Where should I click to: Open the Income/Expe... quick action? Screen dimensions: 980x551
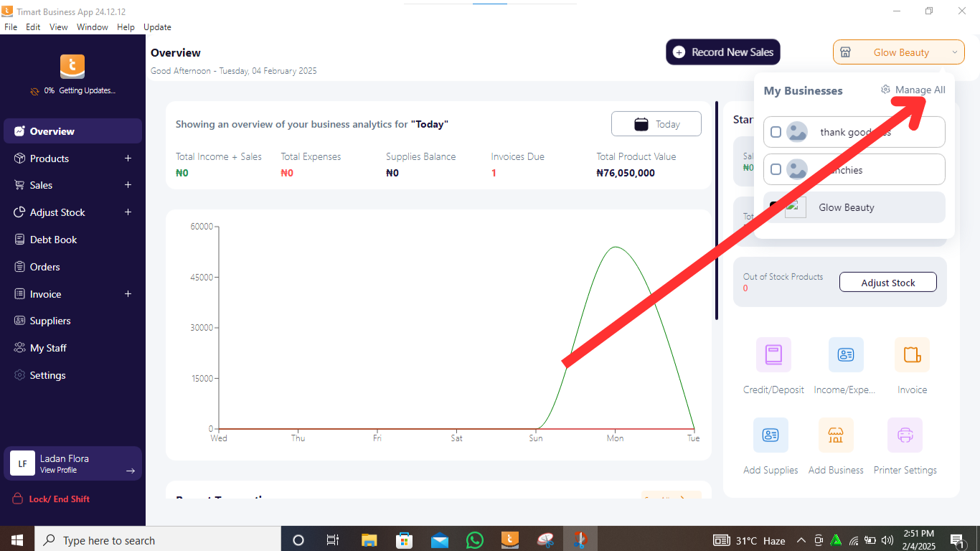tap(846, 354)
